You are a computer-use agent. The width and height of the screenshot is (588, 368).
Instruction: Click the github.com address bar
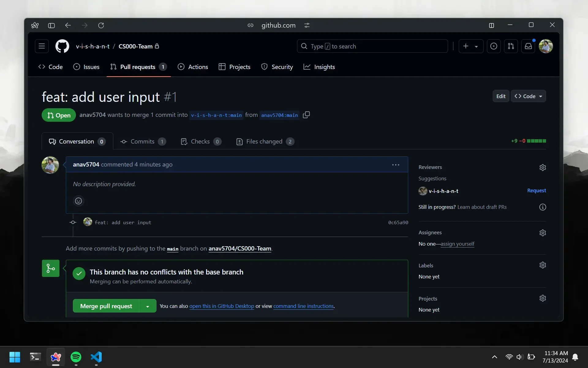278,25
